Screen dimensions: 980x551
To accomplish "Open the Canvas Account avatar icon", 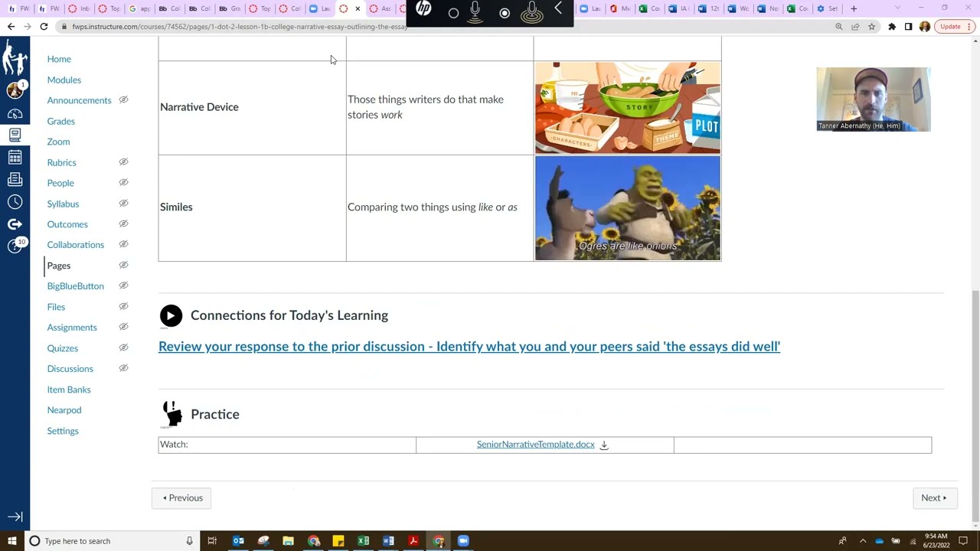I will [15, 90].
